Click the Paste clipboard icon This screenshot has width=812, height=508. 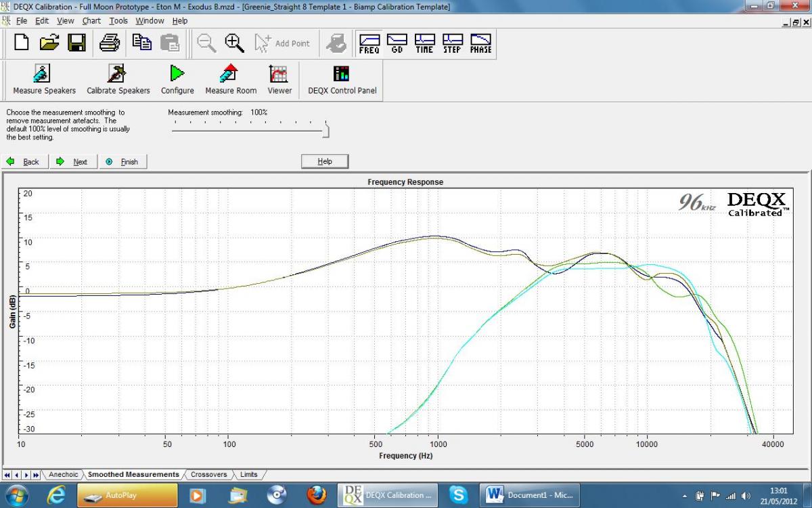(169, 43)
